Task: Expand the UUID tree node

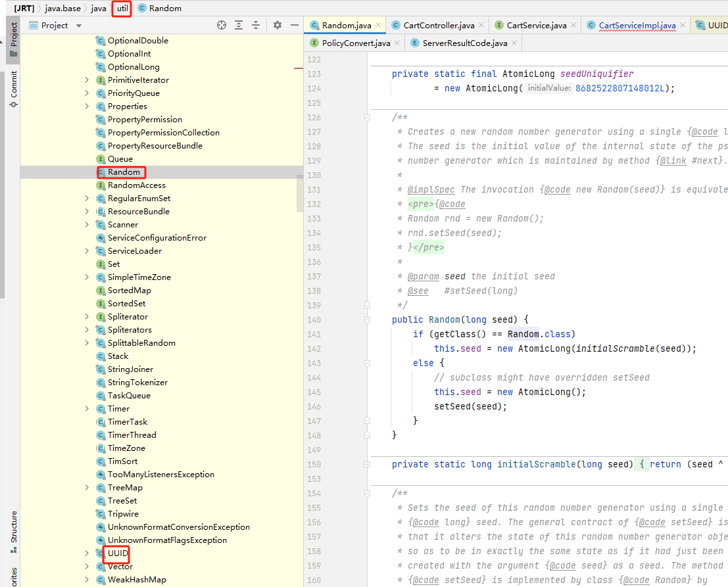Action: point(87,553)
